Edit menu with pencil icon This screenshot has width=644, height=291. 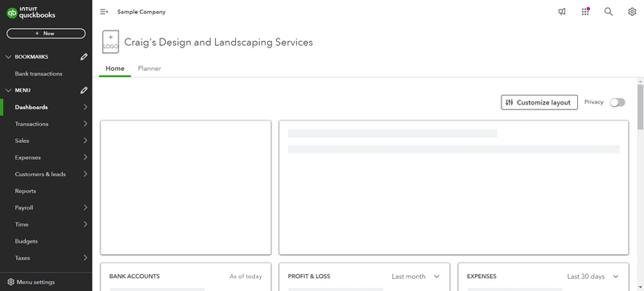click(x=84, y=90)
